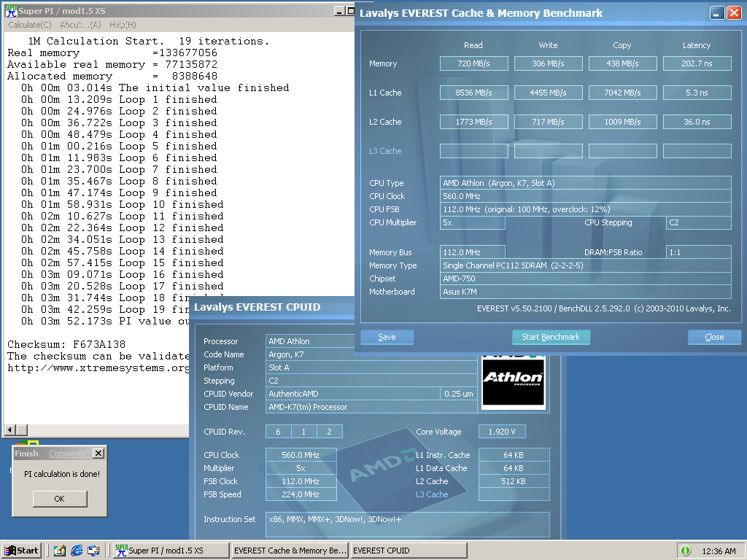
Task: Click L1 Cache Write value 4455 MB/s
Action: pyautogui.click(x=549, y=93)
